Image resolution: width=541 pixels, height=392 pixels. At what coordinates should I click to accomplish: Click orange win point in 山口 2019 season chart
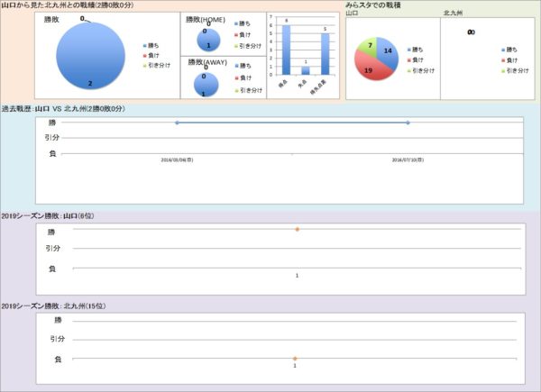297,229
